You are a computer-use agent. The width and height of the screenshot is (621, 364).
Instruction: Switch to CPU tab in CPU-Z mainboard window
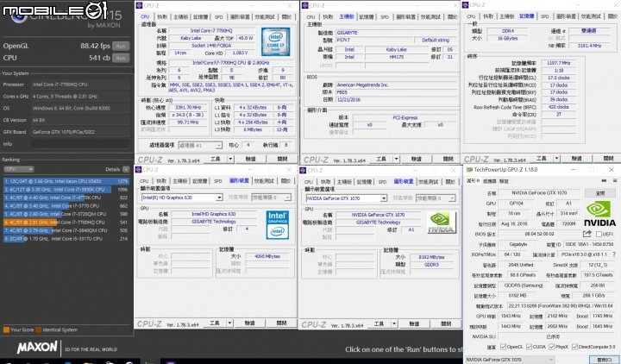click(x=310, y=17)
